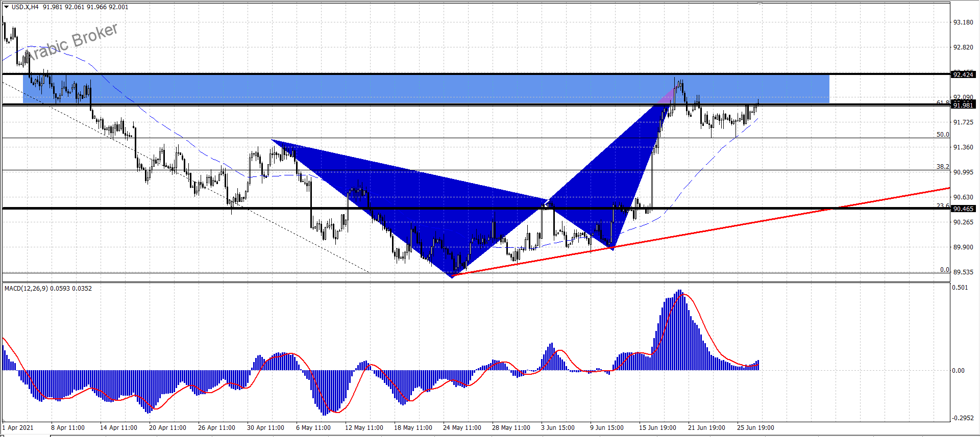
Task: Click the 1 Apr 2021 date label
Action: 18,428
